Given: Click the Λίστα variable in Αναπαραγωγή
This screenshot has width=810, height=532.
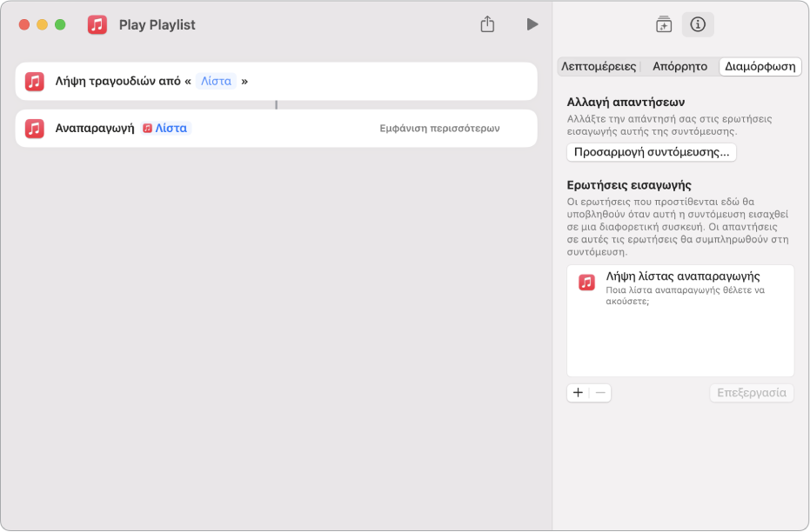Looking at the screenshot, I should pos(166,129).
